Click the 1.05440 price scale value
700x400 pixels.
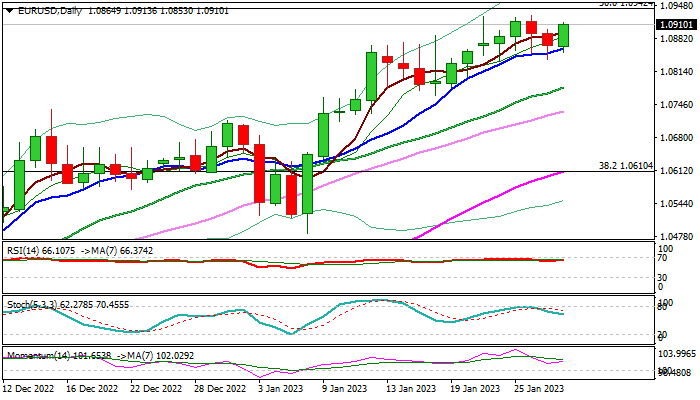pyautogui.click(x=675, y=204)
